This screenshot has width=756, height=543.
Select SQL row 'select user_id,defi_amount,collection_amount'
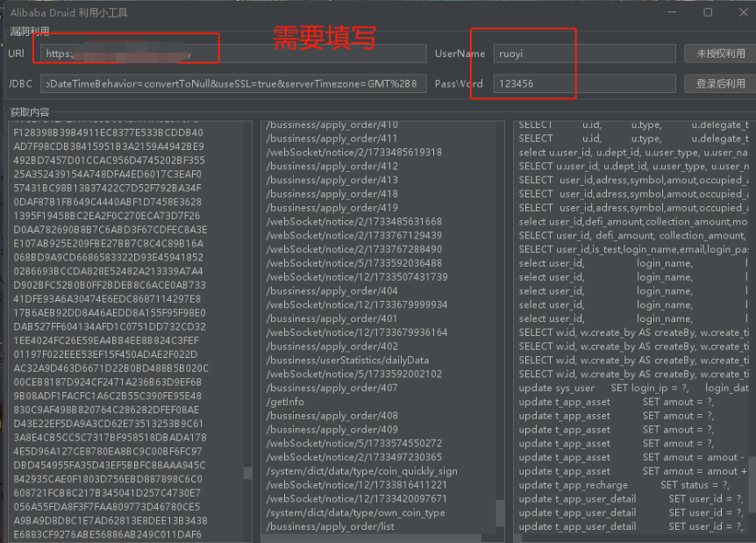click(633, 222)
